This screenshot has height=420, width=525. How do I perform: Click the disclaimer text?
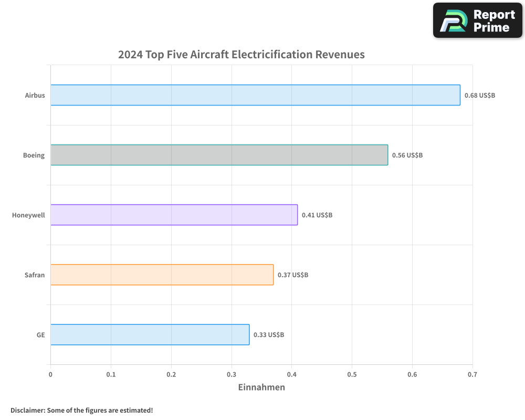(x=82, y=411)
